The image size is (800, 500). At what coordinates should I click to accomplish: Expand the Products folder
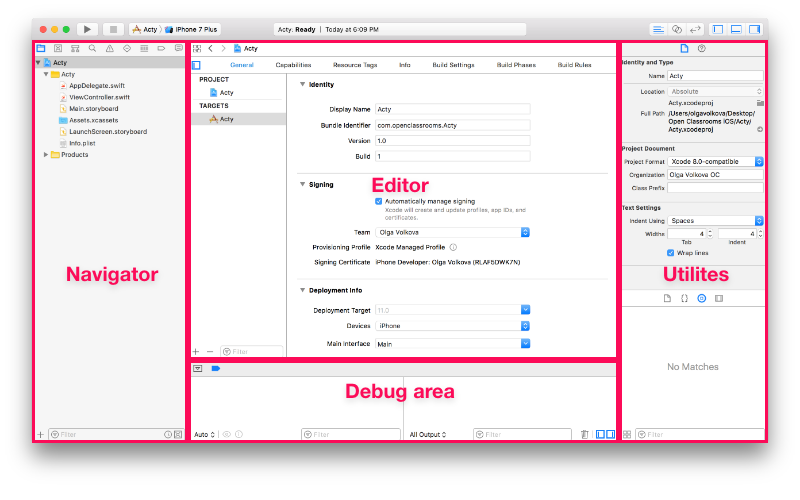click(x=46, y=154)
